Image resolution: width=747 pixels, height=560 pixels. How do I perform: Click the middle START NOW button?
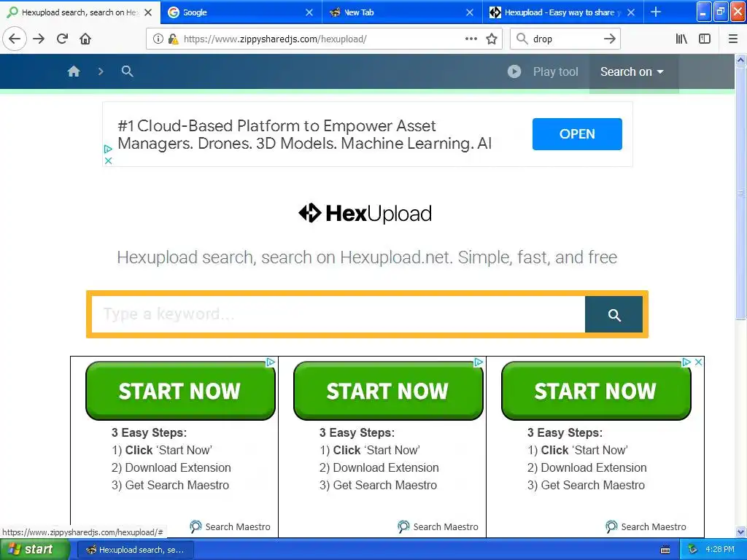point(388,391)
